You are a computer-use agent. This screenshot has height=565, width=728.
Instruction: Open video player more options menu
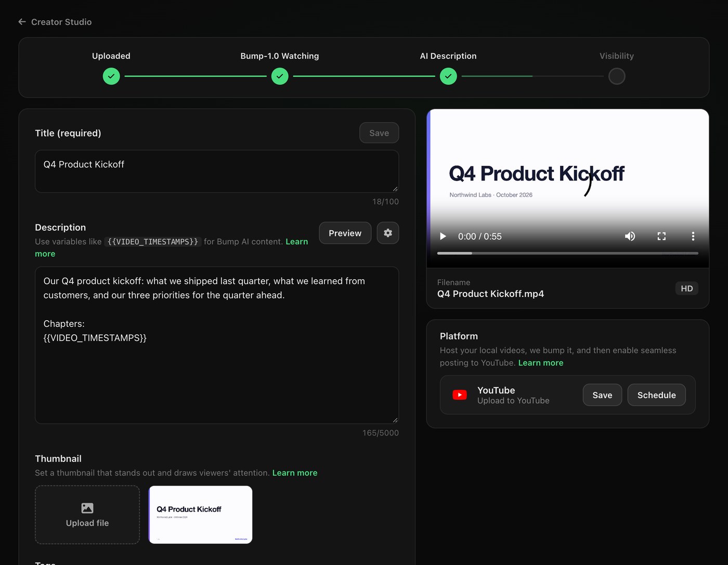[693, 236]
